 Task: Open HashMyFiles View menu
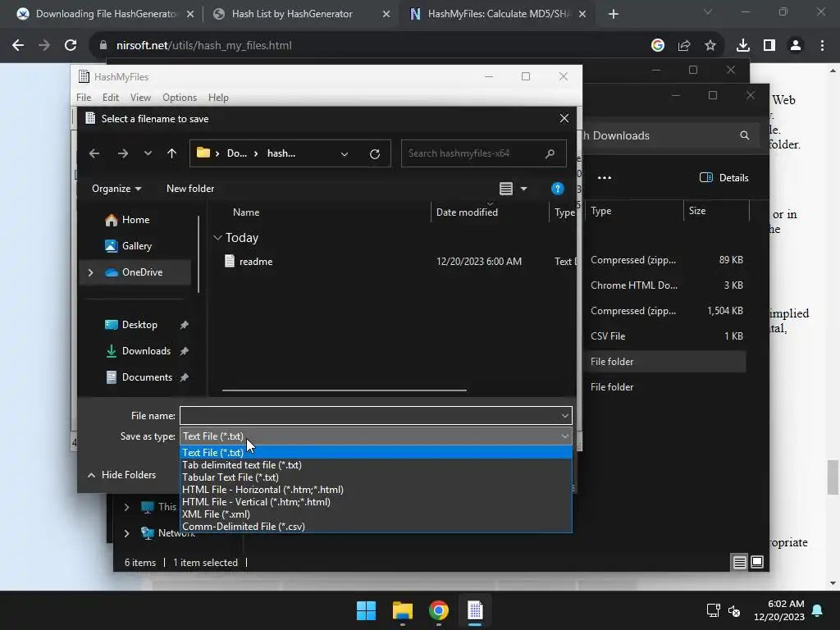(x=140, y=98)
